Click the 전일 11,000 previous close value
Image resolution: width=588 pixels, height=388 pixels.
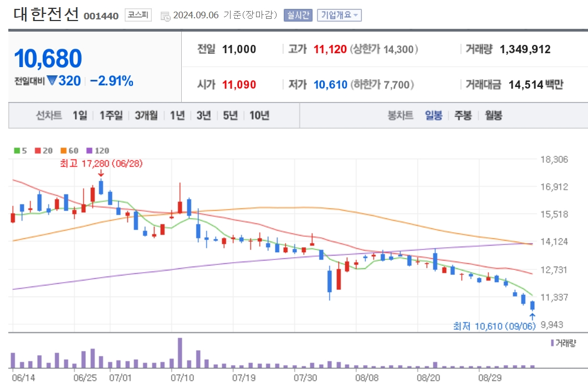point(239,49)
